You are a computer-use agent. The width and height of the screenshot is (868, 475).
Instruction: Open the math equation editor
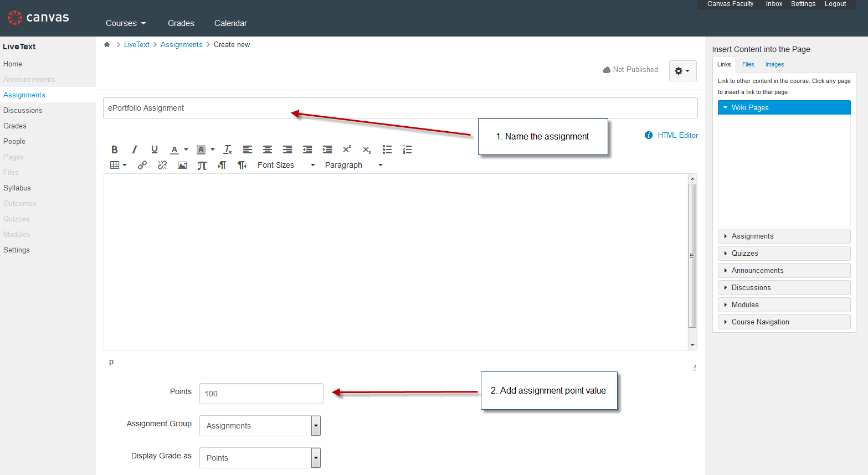click(202, 164)
